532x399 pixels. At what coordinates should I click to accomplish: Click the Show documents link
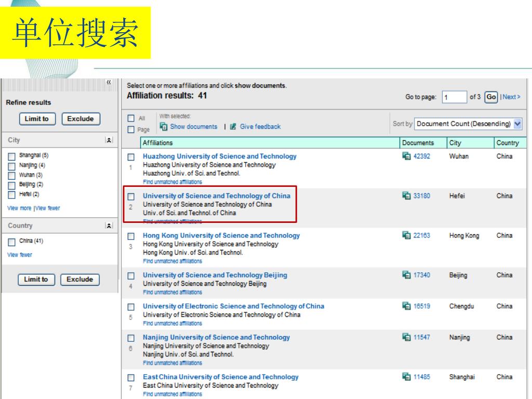194,127
